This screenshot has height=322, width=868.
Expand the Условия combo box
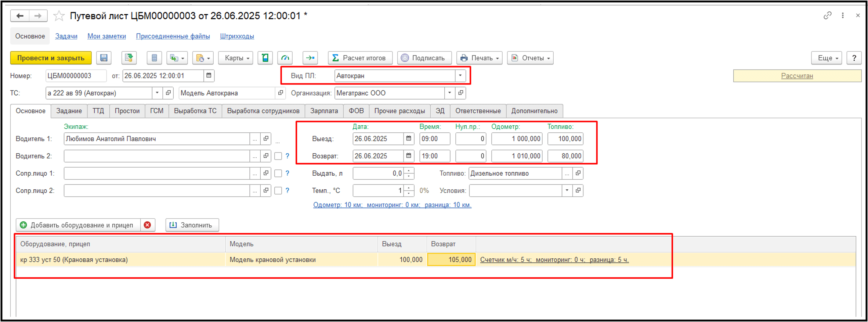[567, 190]
